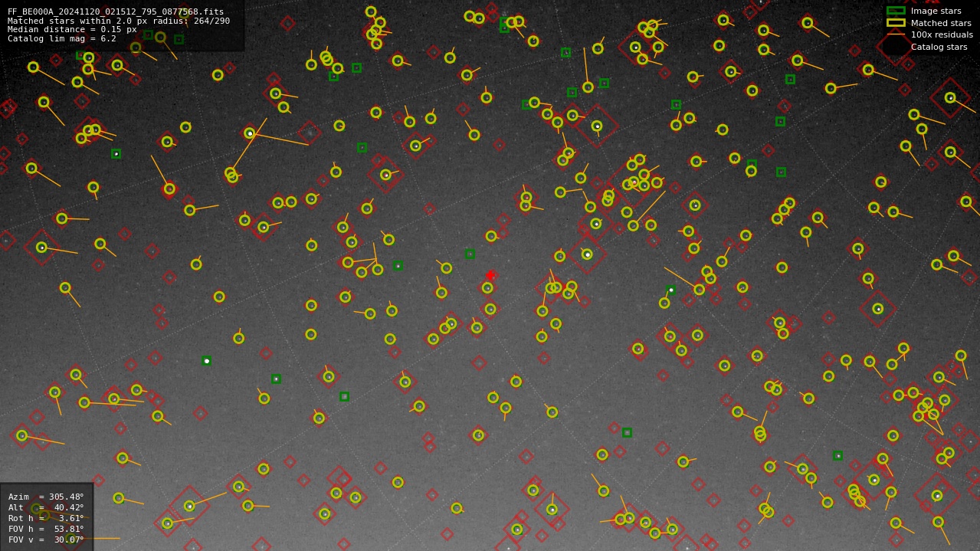The width and height of the screenshot is (980, 551).
Task: Click the solid red diamond field-center marker
Action: click(x=490, y=275)
